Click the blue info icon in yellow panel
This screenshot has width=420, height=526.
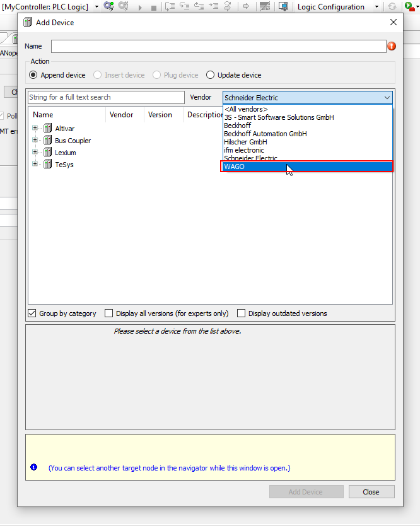click(33, 467)
